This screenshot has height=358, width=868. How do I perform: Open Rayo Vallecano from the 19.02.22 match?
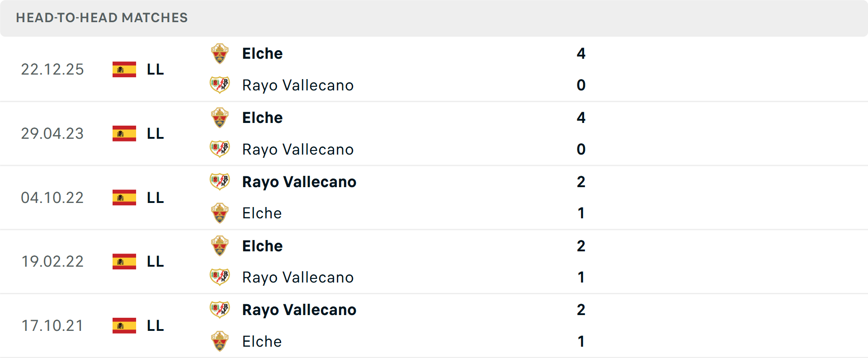[298, 277]
